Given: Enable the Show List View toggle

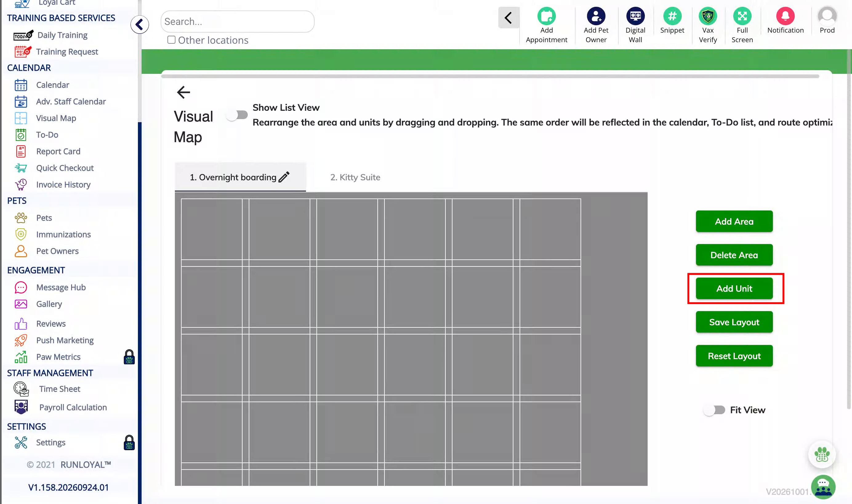Looking at the screenshot, I should [237, 115].
